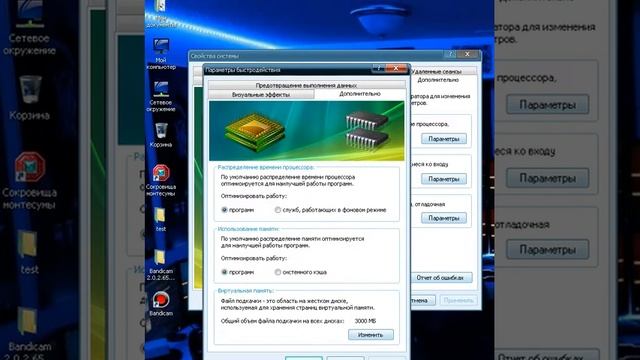The image size is (640, 360).
Task: Click the processor and memory chips banner image
Action: point(307,131)
